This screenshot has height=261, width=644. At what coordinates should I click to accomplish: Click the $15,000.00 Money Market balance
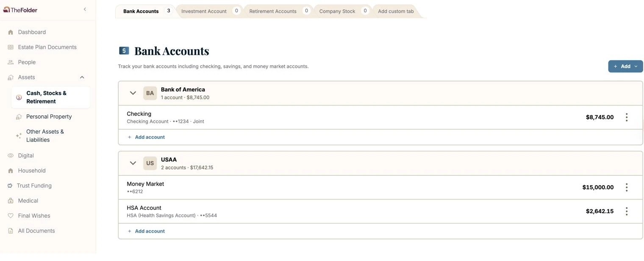coord(598,188)
